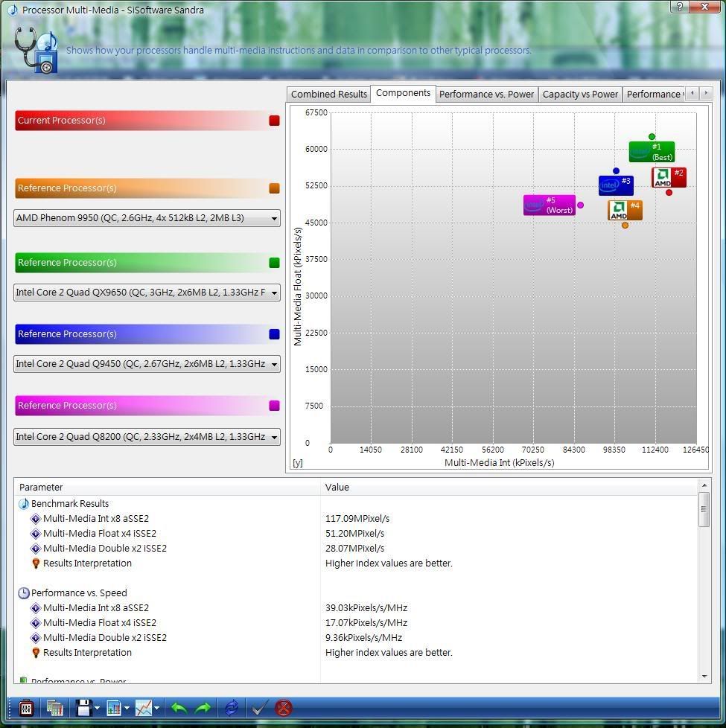
Task: Click the green back arrow
Action: tap(179, 708)
